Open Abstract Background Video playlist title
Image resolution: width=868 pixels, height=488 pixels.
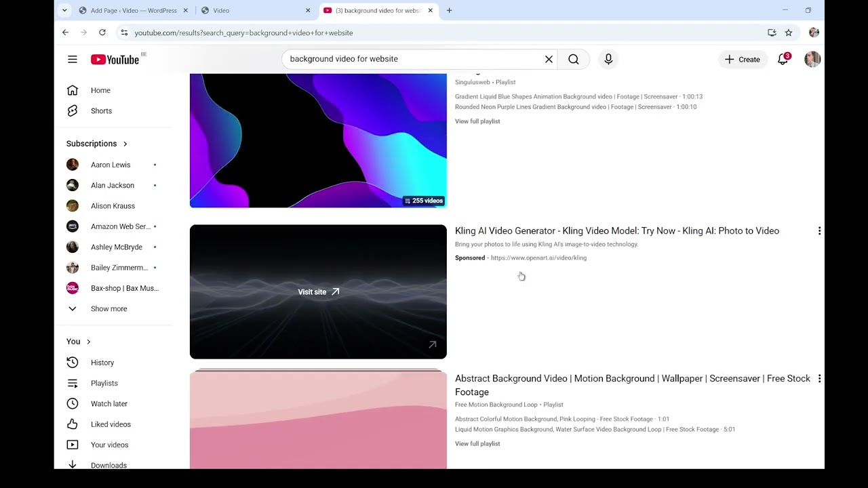click(x=633, y=385)
